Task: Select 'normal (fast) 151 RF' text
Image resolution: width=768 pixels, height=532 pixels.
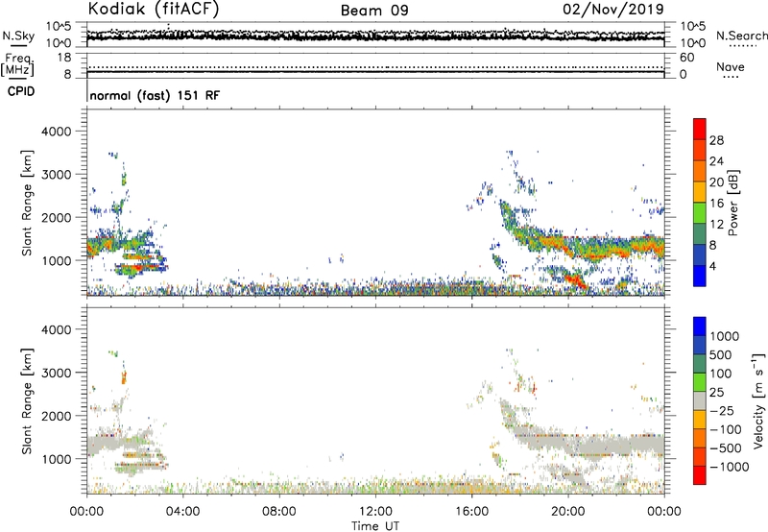Action: pos(155,95)
